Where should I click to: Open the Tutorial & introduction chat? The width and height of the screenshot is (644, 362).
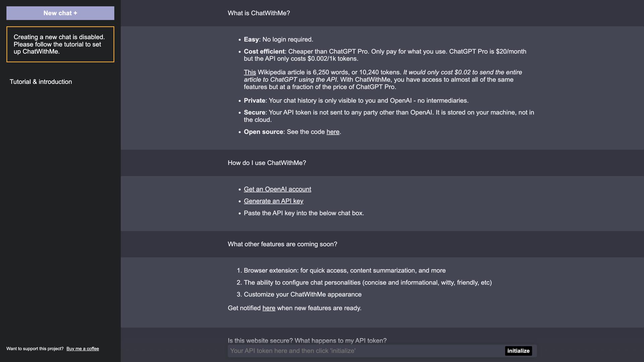coord(41,82)
